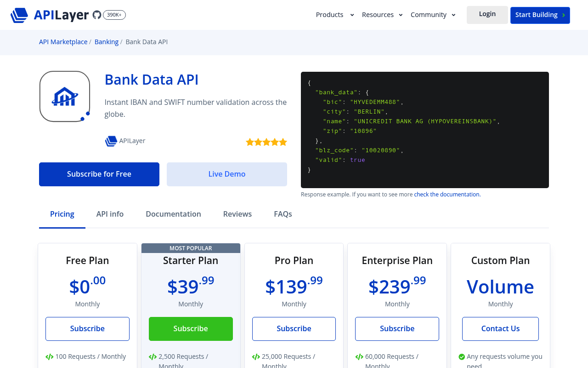This screenshot has width=588, height=368.
Task: Click the Starter Plan title
Action: (x=191, y=261)
